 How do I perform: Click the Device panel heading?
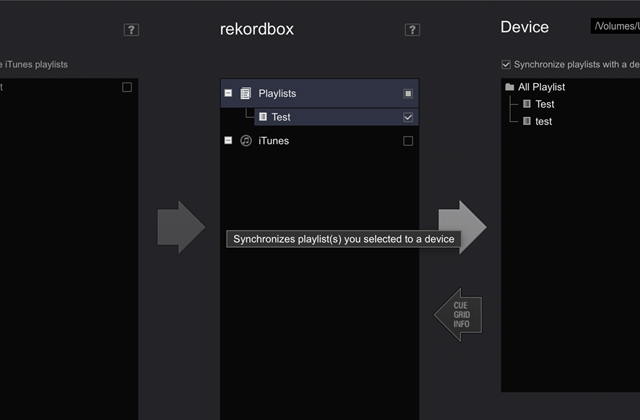[x=524, y=27]
